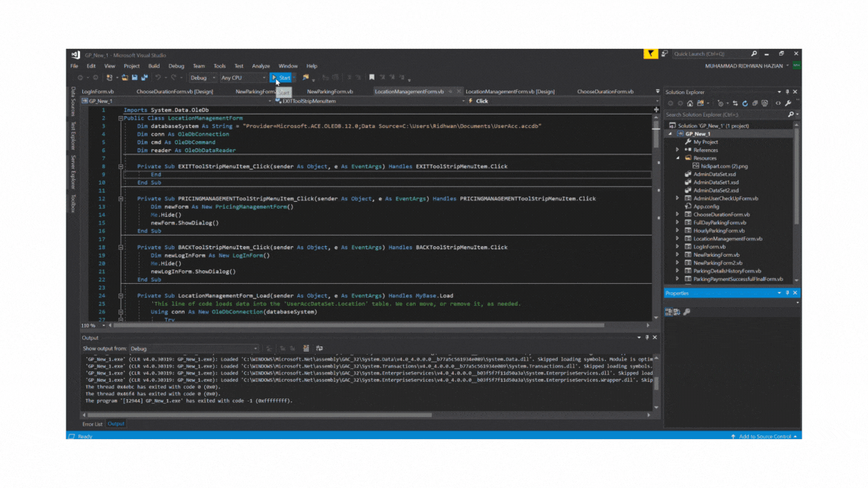Open the Toolbox side tab
This screenshot has height=488, width=868.
coord(73,203)
